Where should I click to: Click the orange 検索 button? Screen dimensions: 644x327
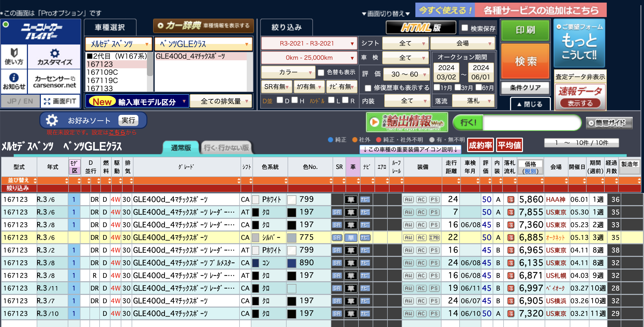point(526,61)
